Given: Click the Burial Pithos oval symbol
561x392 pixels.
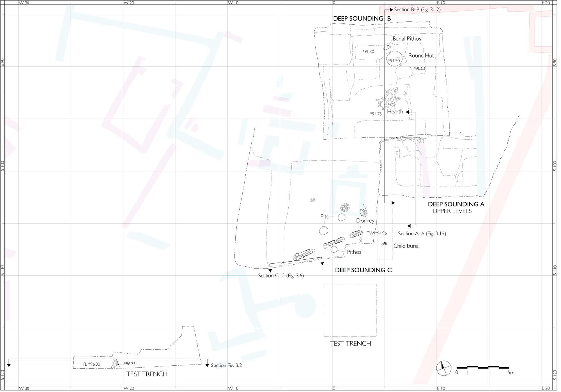Looking at the screenshot, I should pyautogui.click(x=387, y=47).
